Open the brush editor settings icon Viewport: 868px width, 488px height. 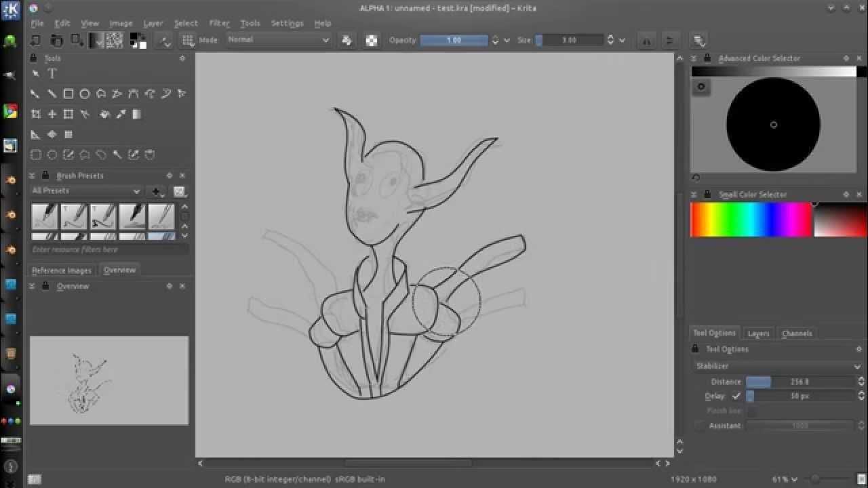point(165,40)
